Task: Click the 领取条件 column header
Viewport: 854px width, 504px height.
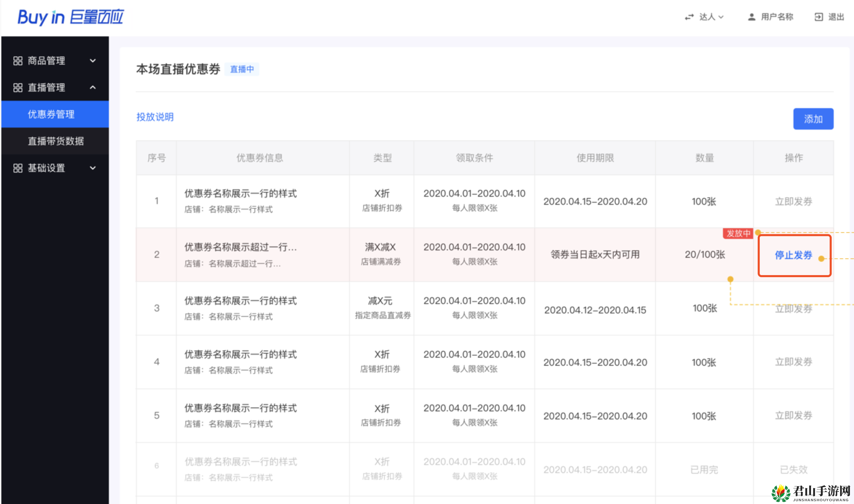Action: tap(475, 158)
